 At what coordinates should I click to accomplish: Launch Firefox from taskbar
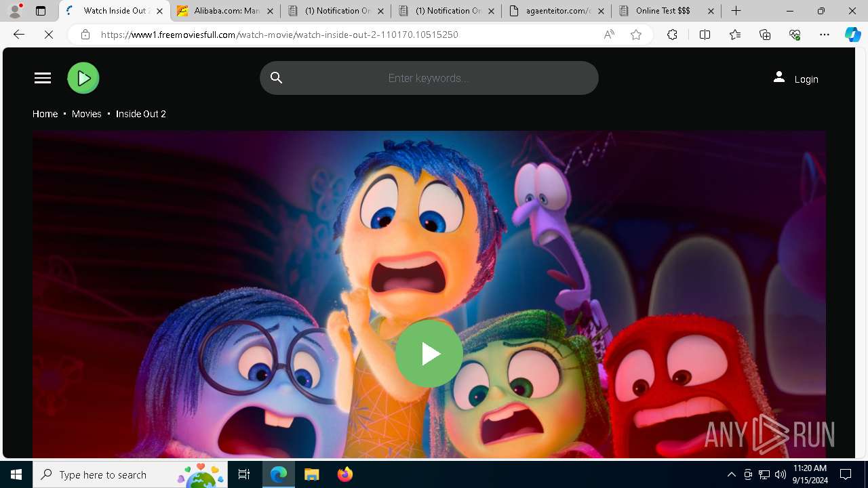(344, 474)
